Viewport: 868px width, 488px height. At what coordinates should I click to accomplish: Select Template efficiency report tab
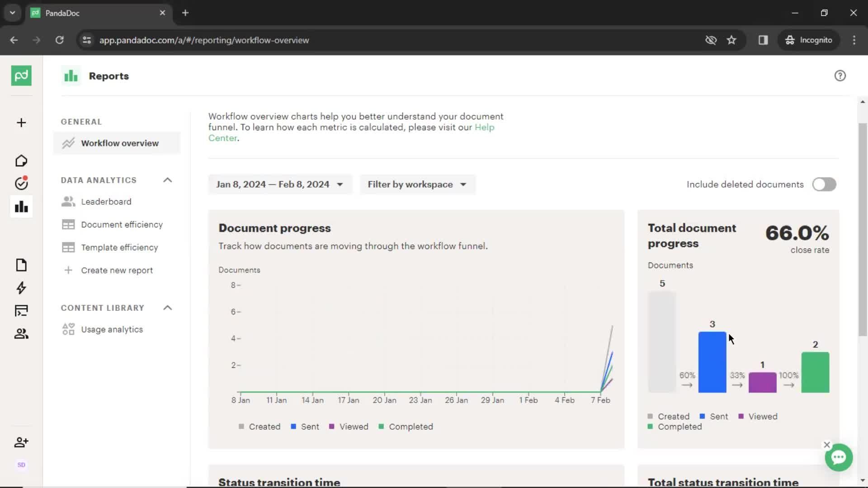119,247
